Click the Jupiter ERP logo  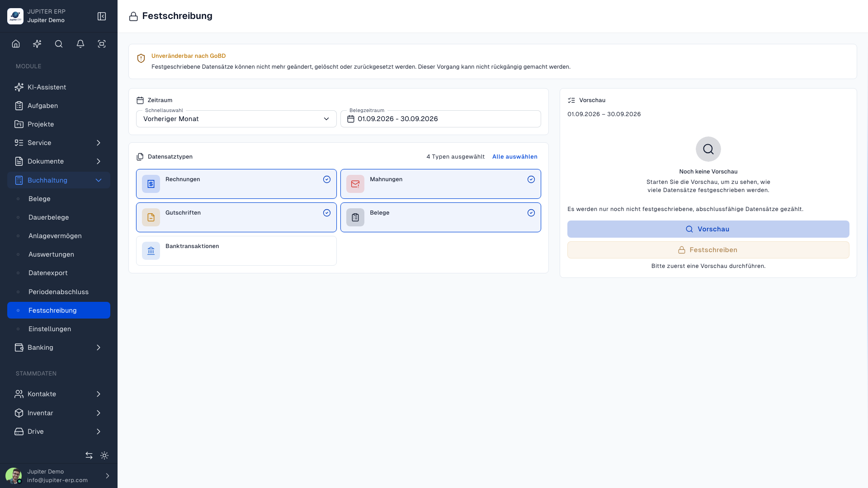tap(15, 16)
